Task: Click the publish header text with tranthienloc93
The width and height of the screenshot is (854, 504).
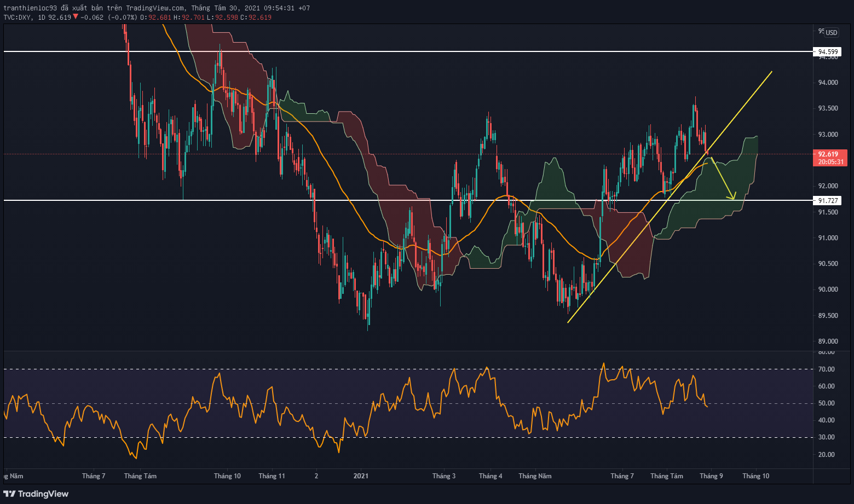Action: tap(157, 8)
